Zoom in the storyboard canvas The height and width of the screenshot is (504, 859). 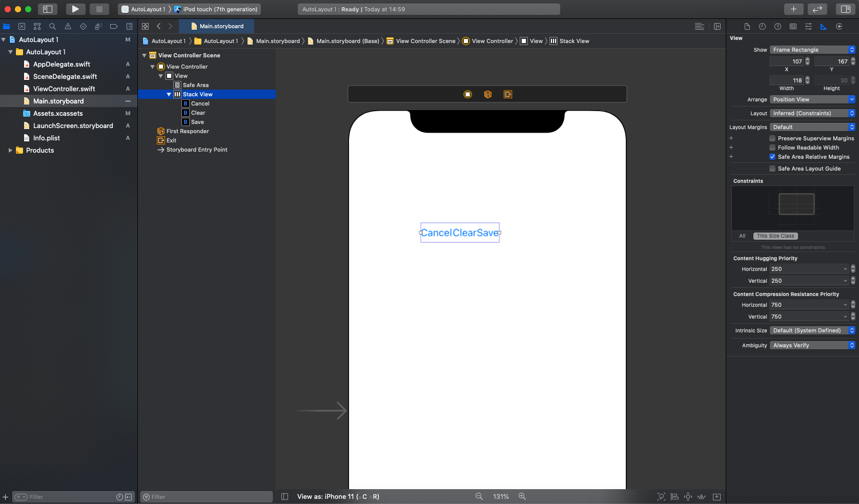(522, 496)
